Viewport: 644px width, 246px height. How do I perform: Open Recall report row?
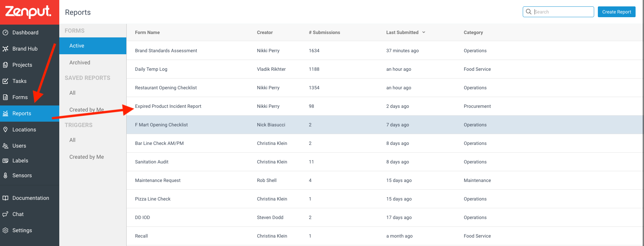coord(385,236)
